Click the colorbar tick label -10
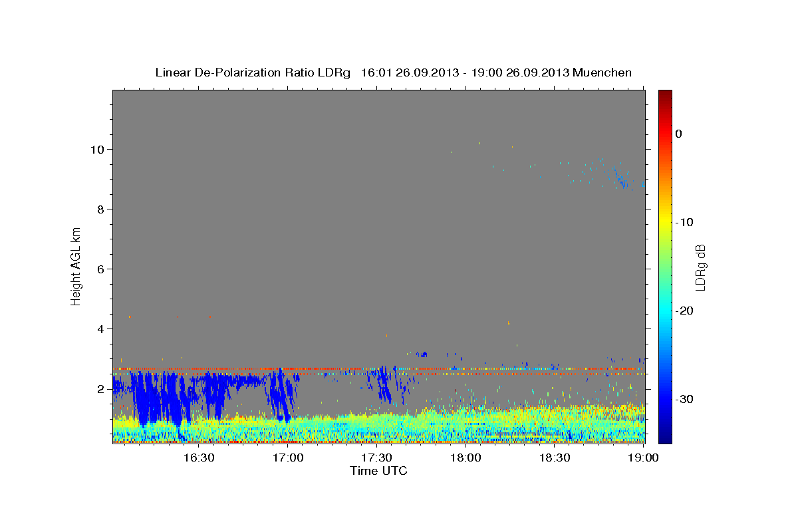This screenshot has height=532, width=798. (x=684, y=222)
